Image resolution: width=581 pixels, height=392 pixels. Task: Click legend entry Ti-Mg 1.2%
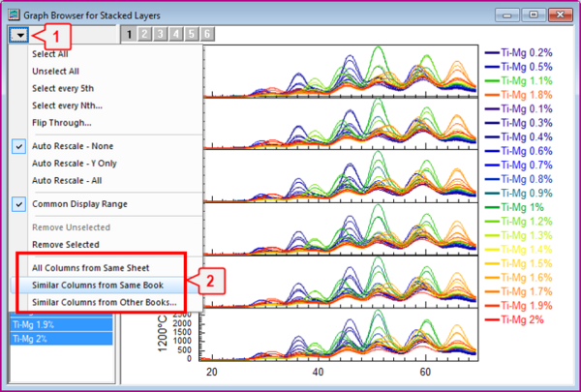[x=518, y=222]
